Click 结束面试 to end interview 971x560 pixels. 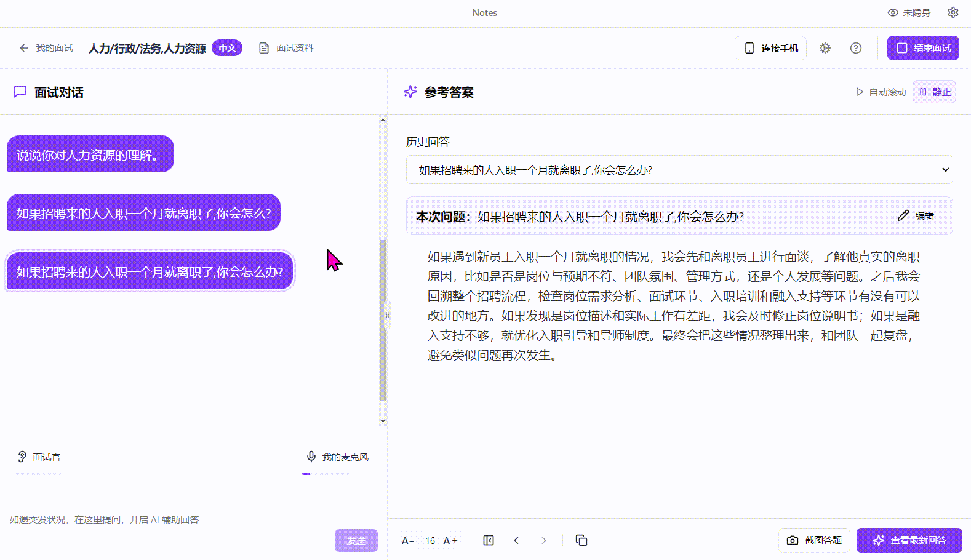click(923, 48)
